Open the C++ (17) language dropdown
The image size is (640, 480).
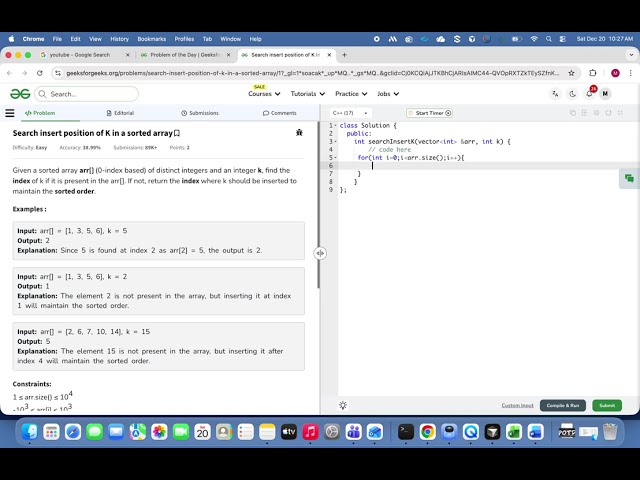[x=349, y=113]
